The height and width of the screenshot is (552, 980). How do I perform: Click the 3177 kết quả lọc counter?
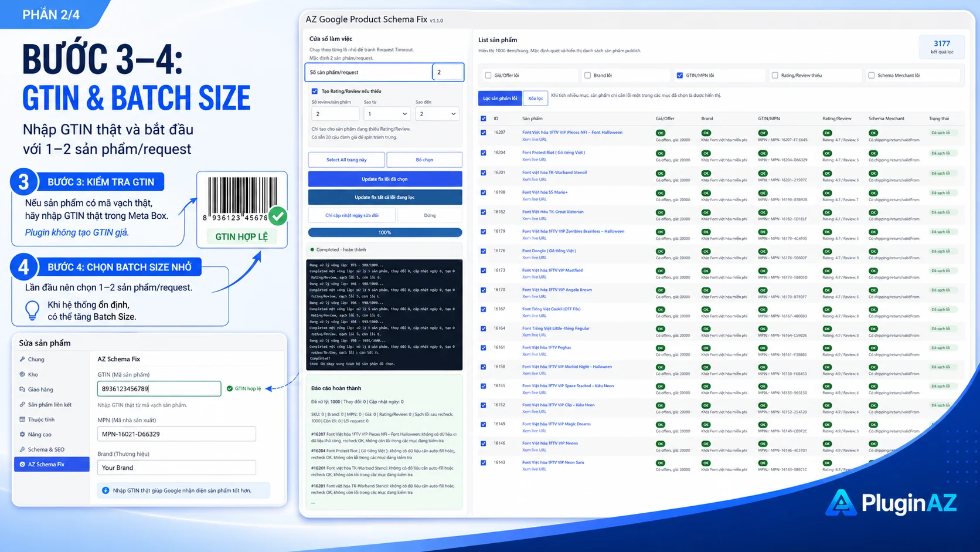(942, 47)
